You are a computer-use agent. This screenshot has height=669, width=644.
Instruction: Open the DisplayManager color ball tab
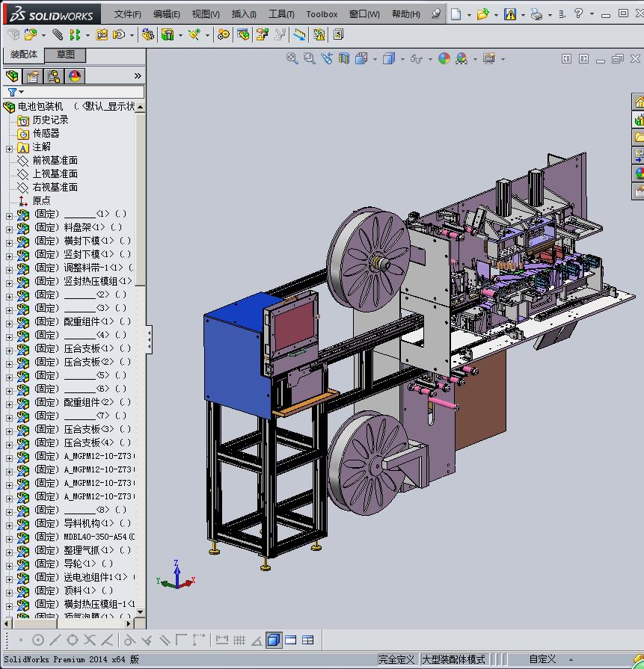75,76
